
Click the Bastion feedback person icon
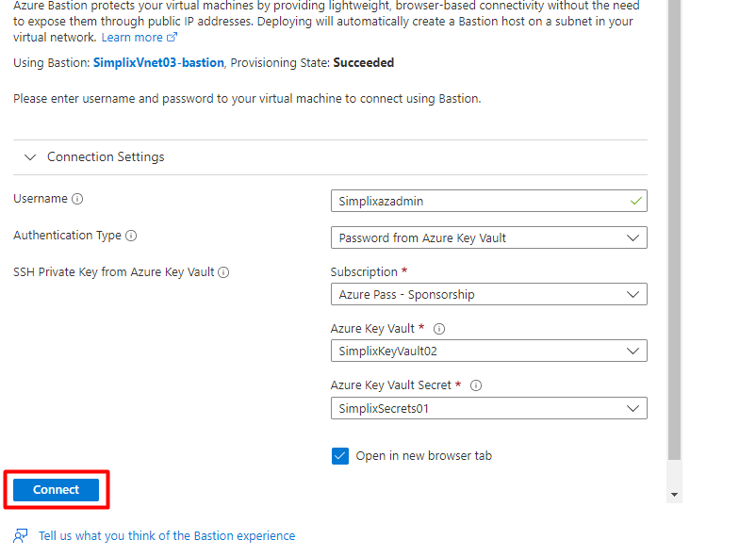pos(21,536)
